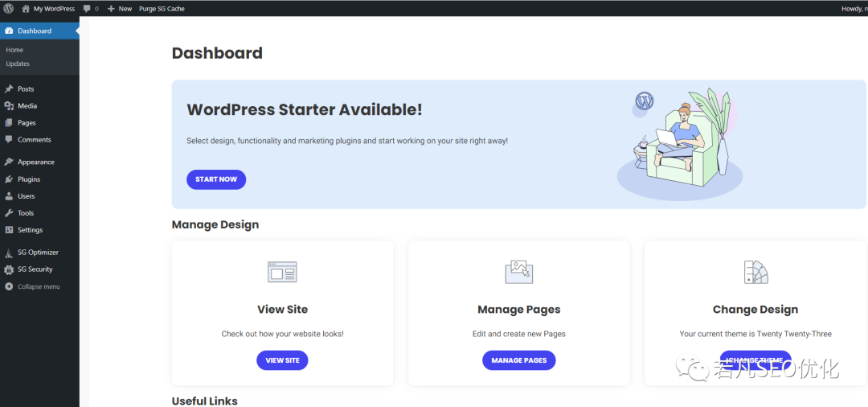Click the home icon beside My WordPress
The height and width of the screenshot is (407, 868).
pos(26,8)
